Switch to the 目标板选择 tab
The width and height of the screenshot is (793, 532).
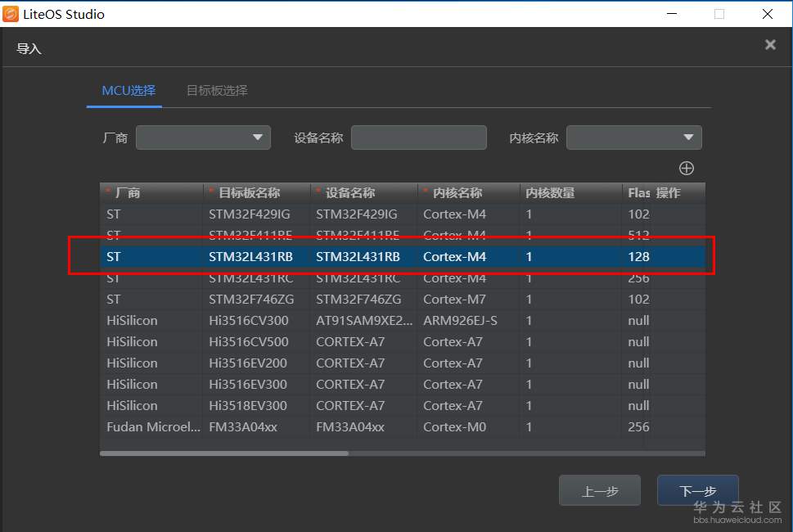click(217, 91)
